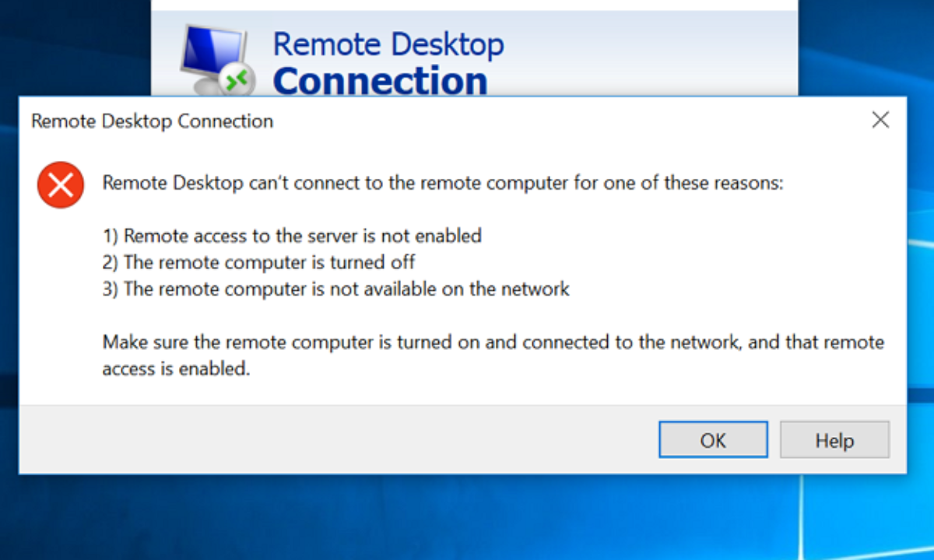
Task: Click the dialog title bar text
Action: pyautogui.click(x=152, y=121)
